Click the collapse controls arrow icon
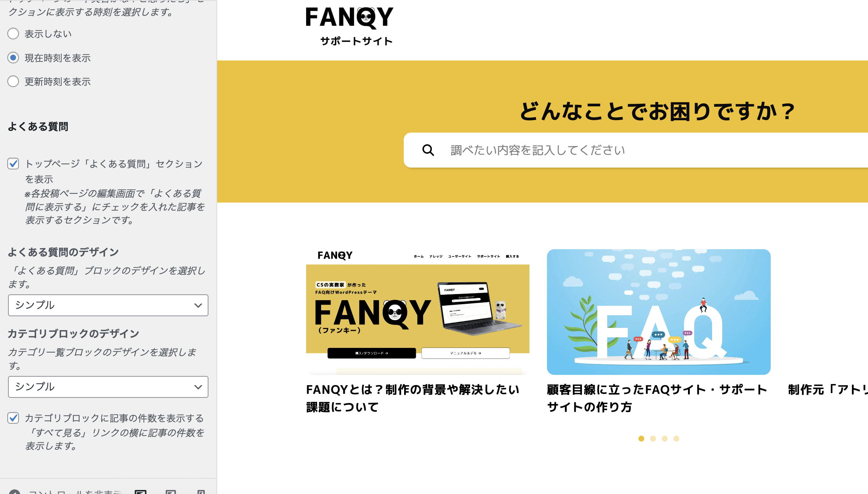 (x=15, y=492)
